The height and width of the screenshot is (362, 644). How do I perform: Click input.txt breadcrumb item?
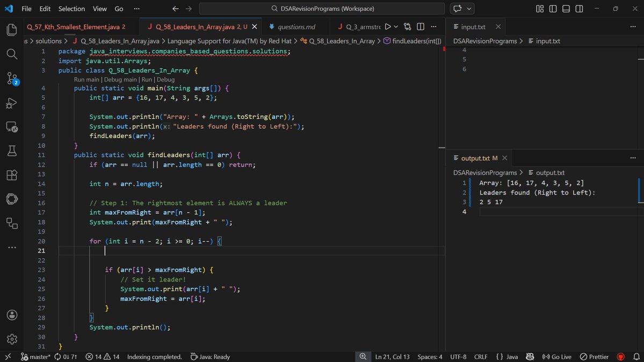pos(544,41)
